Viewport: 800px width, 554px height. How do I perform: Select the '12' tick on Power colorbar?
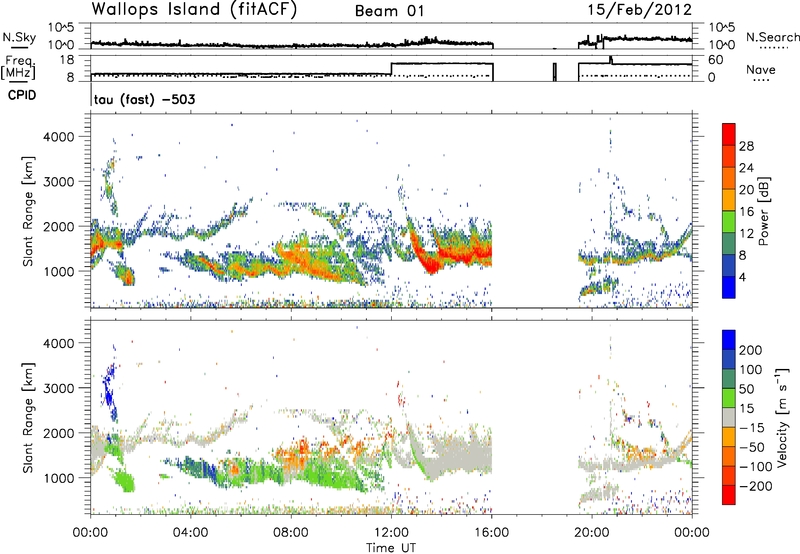point(746,233)
